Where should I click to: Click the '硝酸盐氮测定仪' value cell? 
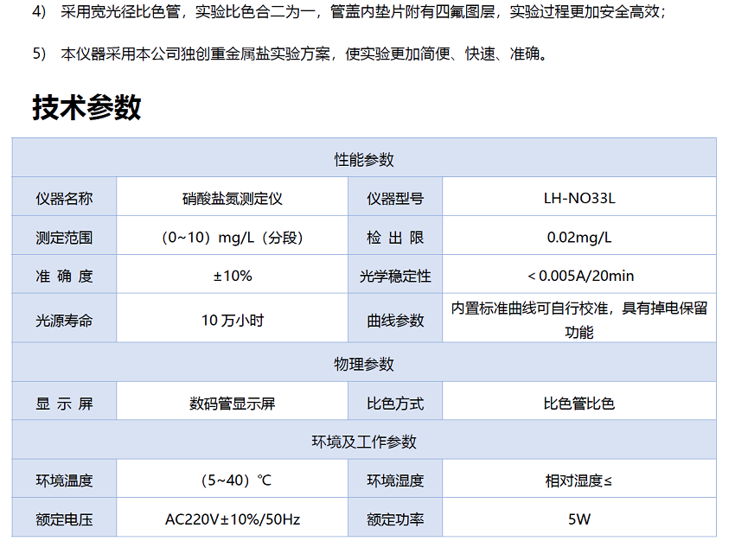click(232, 196)
